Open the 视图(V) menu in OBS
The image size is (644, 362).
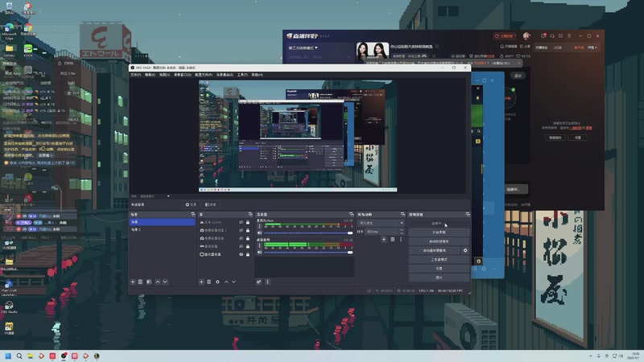pos(164,75)
